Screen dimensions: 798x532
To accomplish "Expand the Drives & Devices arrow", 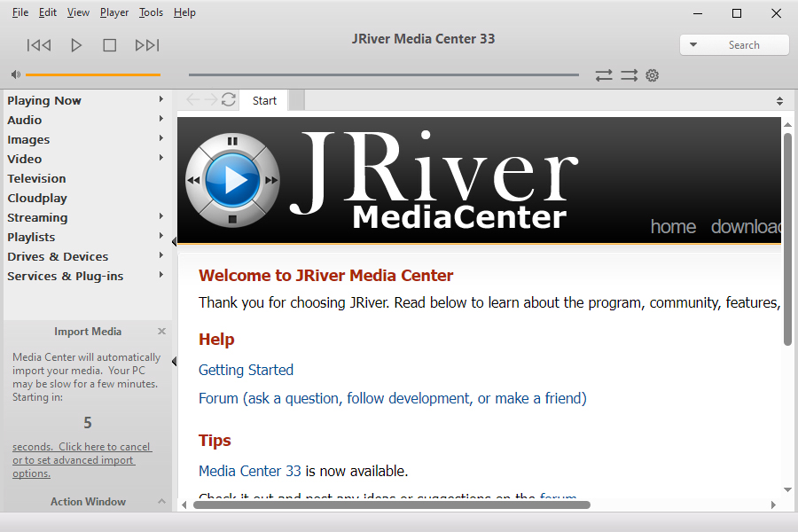I will coord(160,255).
